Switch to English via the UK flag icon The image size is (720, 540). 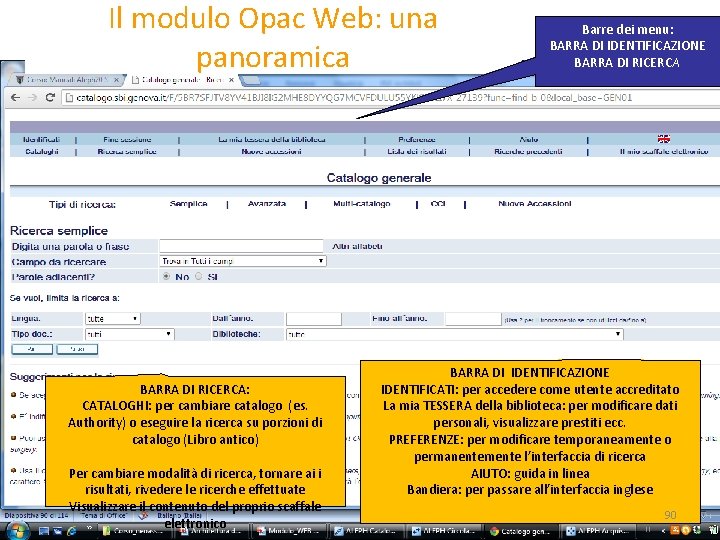point(664,139)
